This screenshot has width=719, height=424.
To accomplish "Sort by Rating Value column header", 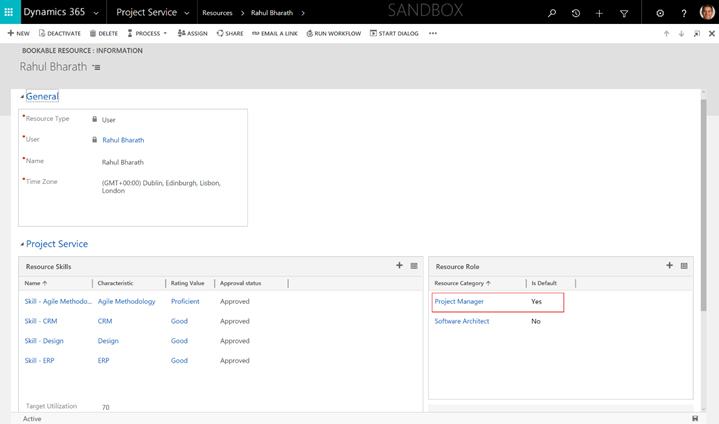I will (188, 283).
